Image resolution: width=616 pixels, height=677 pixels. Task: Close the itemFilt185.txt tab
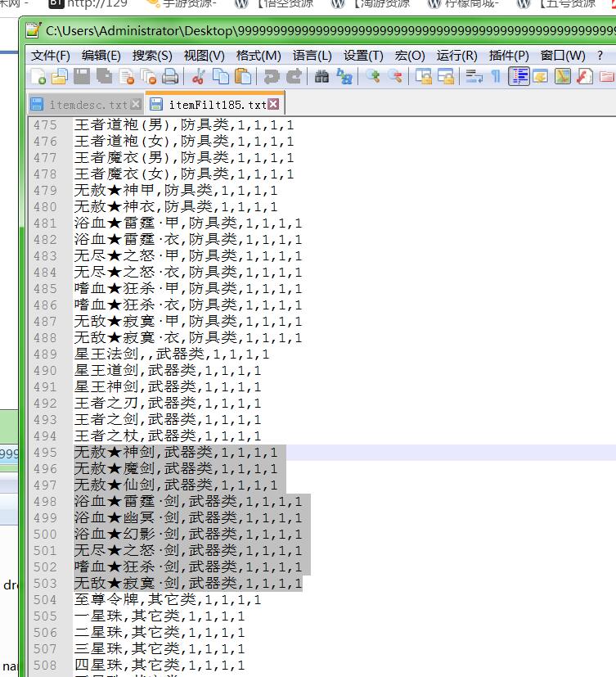tap(273, 105)
